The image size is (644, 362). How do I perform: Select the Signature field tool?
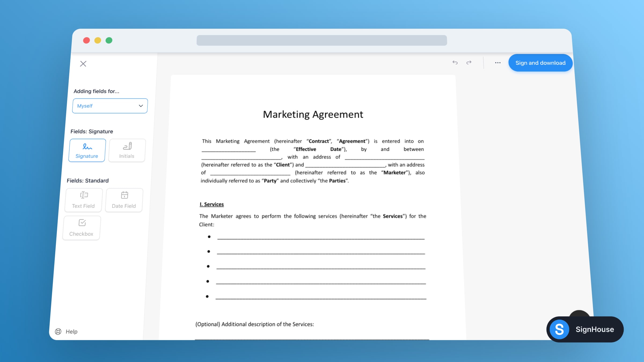pos(87,150)
